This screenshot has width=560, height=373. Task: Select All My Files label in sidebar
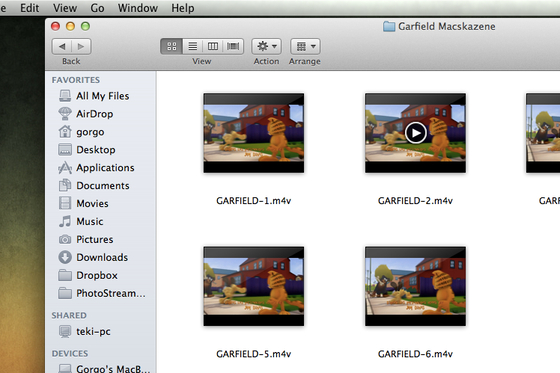pos(102,96)
